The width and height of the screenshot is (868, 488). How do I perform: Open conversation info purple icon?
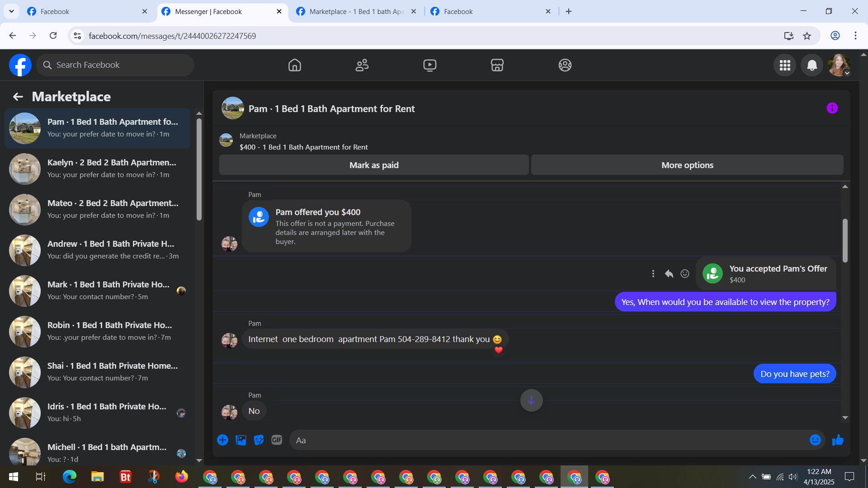(832, 108)
